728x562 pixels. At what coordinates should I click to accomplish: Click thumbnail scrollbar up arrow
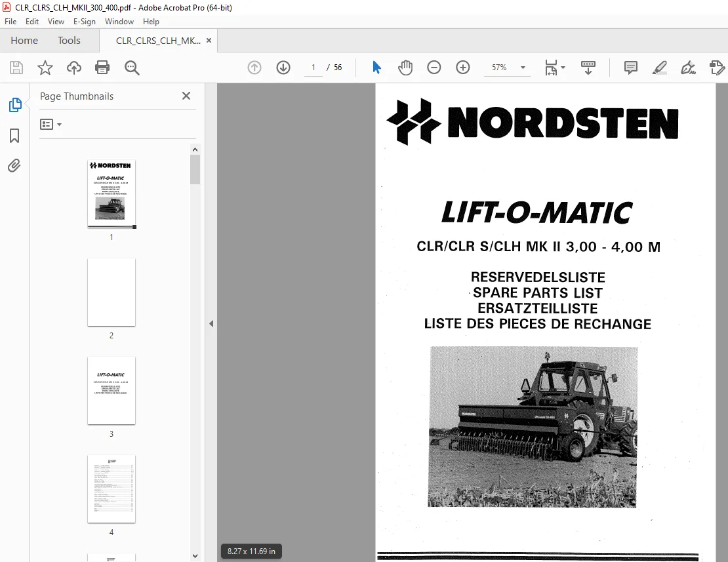[x=195, y=150]
